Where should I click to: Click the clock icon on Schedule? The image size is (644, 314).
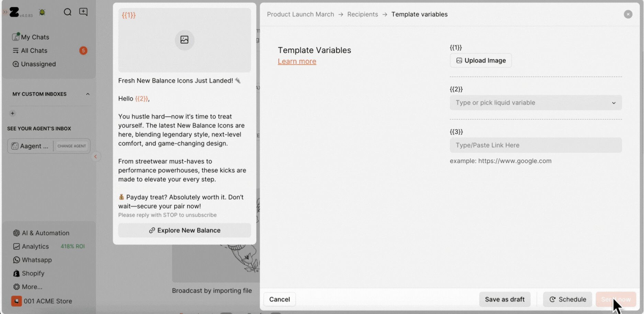click(552, 299)
